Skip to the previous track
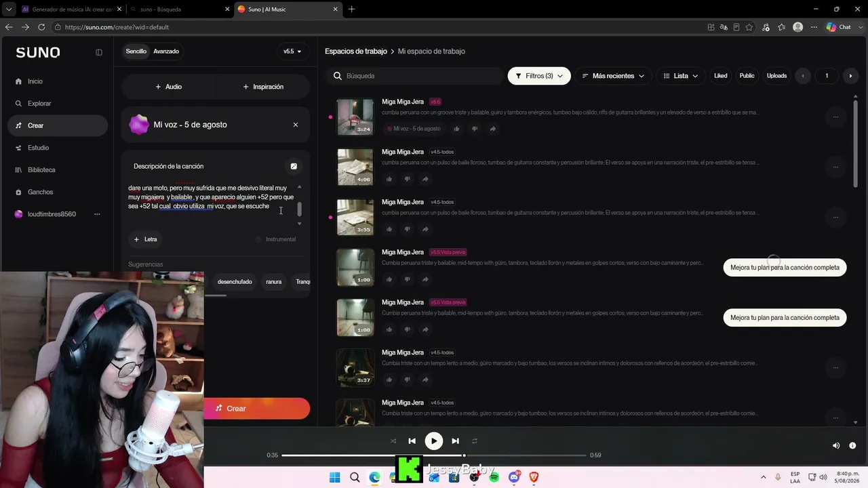 pyautogui.click(x=412, y=441)
